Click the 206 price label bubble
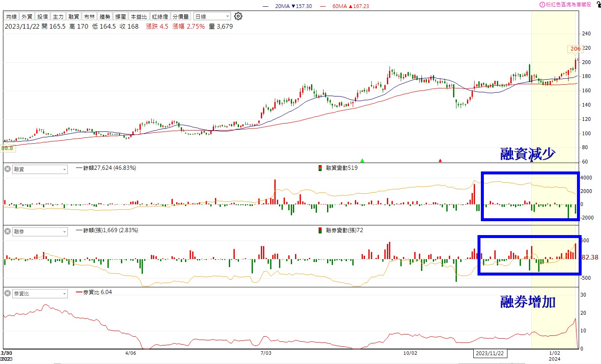Viewport: 601px width, 364px height. tap(575, 49)
